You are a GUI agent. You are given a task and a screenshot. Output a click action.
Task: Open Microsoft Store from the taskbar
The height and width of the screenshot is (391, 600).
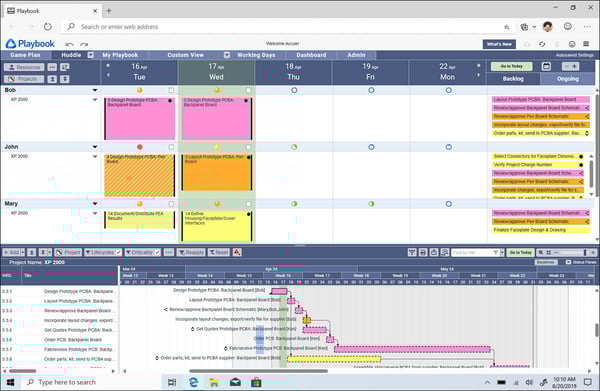256,382
